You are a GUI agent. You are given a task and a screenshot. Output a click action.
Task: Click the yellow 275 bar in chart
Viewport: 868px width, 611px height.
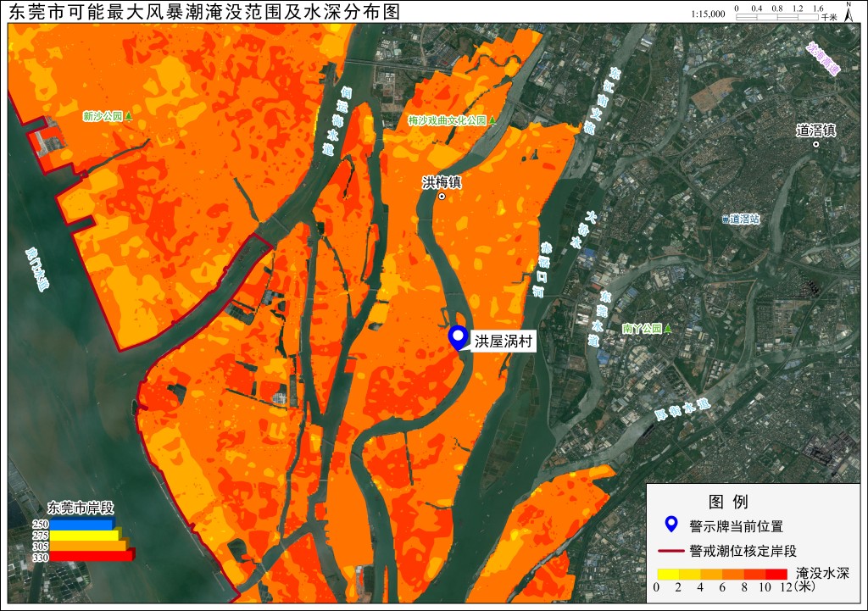pos(84,536)
